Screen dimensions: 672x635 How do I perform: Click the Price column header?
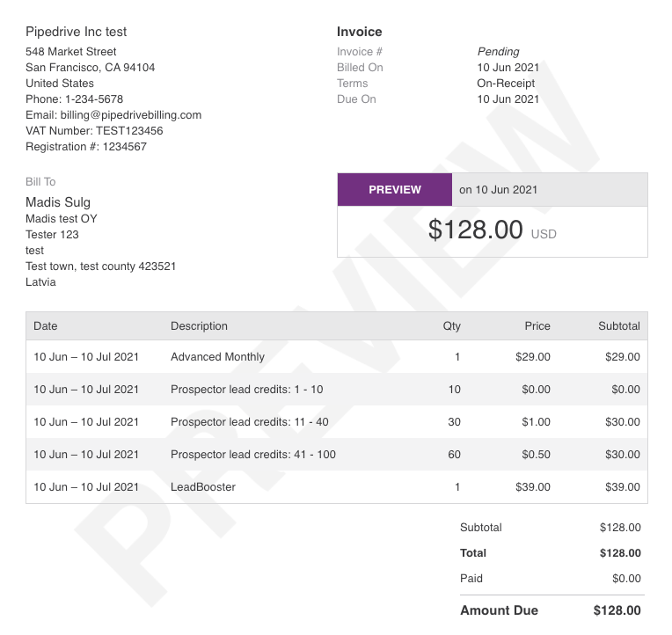[537, 326]
